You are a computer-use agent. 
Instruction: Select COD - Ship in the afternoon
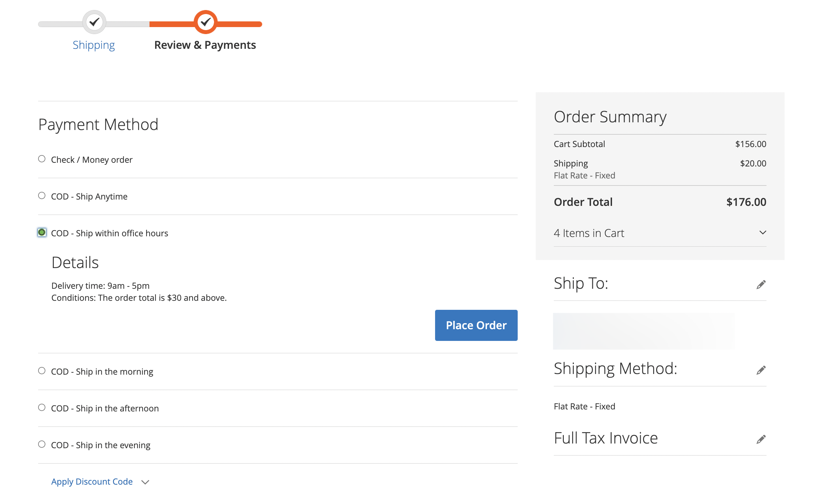tap(41, 407)
